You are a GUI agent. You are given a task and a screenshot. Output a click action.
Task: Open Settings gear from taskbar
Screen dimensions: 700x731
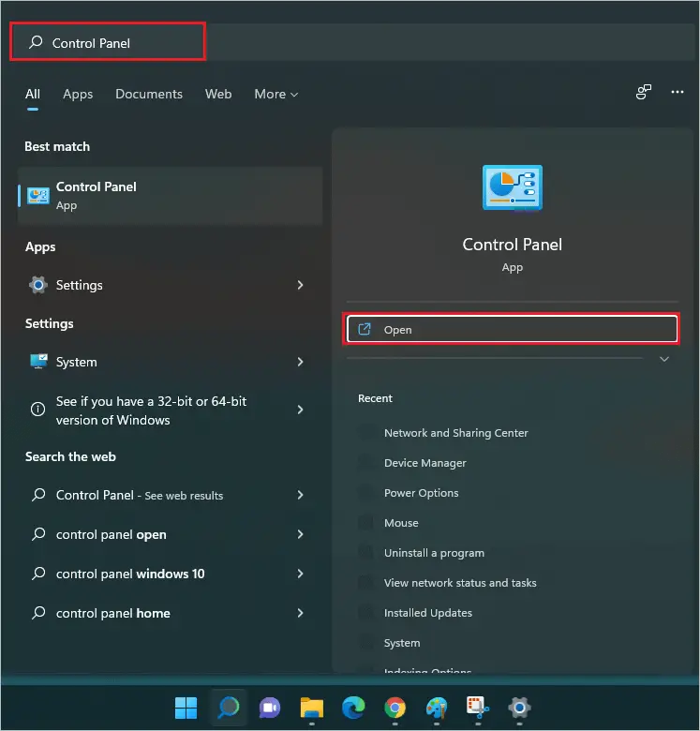520,708
